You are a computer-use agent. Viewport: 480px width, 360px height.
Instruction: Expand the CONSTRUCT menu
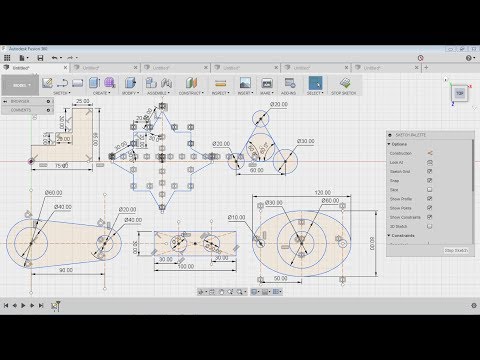click(x=191, y=93)
